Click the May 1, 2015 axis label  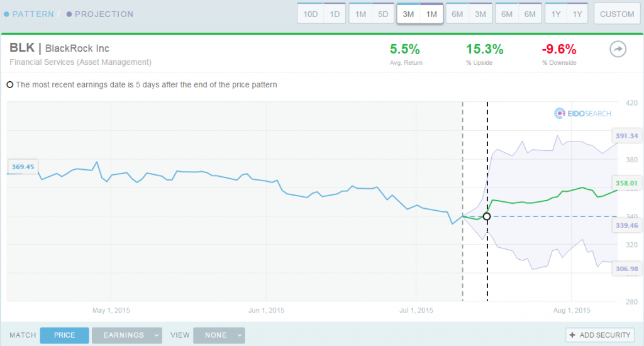(111, 310)
